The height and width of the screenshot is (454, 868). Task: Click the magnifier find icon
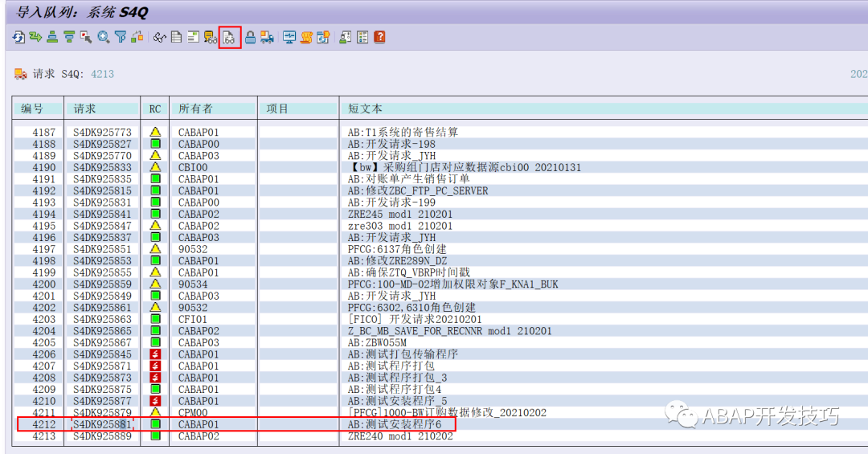[103, 37]
